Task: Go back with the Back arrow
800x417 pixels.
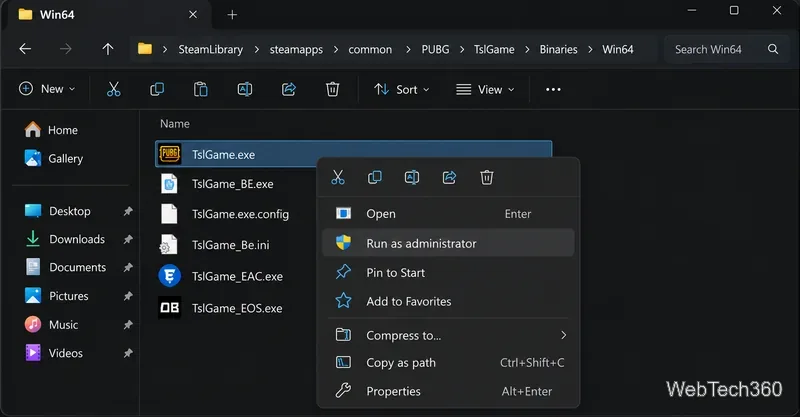Action: [x=25, y=49]
